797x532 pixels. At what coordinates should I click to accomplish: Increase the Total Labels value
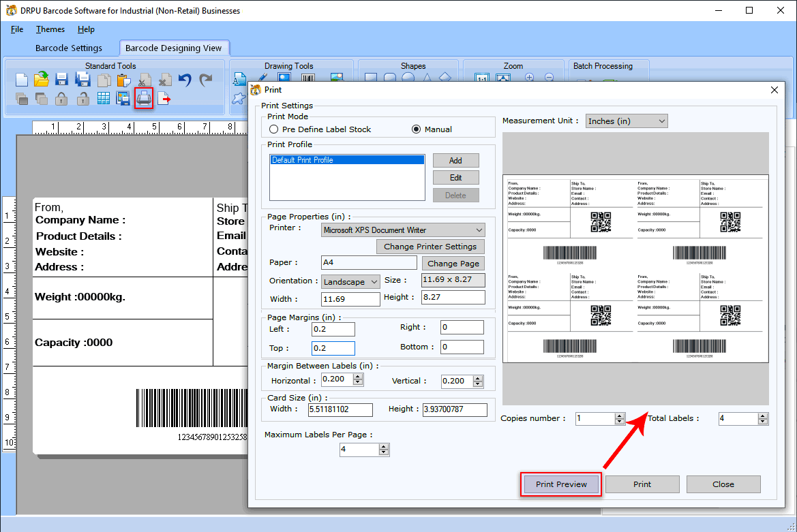coord(762,416)
